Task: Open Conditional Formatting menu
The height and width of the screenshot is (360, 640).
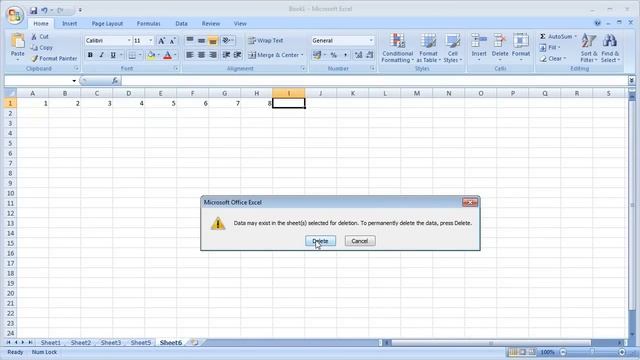Action: pyautogui.click(x=398, y=48)
